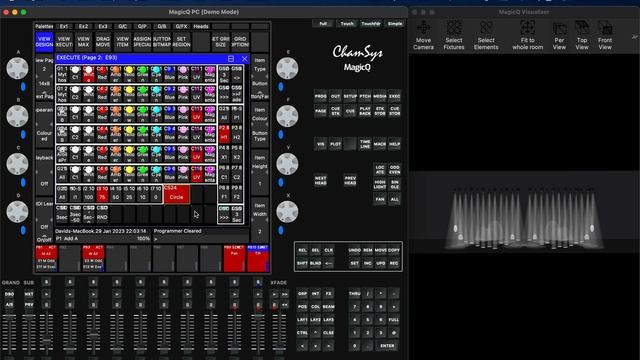Toggle DRAG MOVE soft button
Viewport: 640px width, 360px height.
[103, 42]
